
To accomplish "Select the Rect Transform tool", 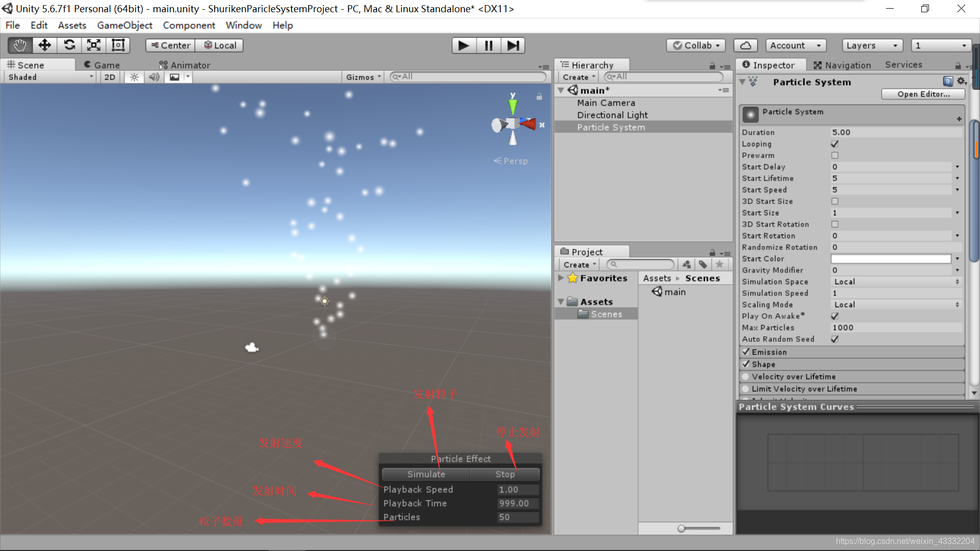I will pyautogui.click(x=118, y=45).
